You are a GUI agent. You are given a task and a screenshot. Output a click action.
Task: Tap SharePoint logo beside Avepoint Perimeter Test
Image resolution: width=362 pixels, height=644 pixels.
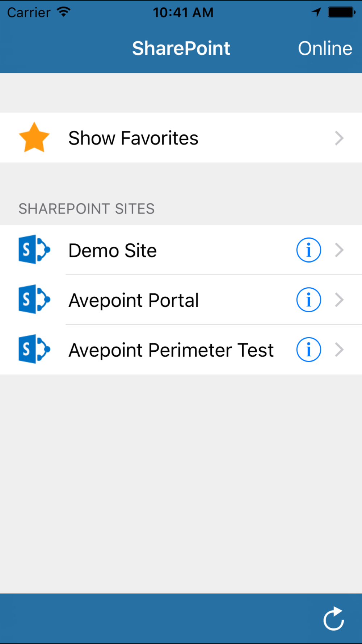(34, 350)
